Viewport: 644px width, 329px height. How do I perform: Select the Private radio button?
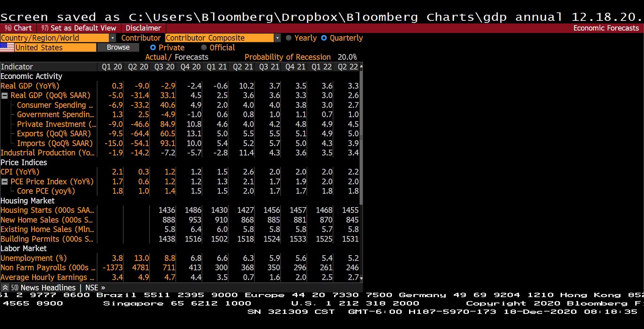[x=153, y=48]
